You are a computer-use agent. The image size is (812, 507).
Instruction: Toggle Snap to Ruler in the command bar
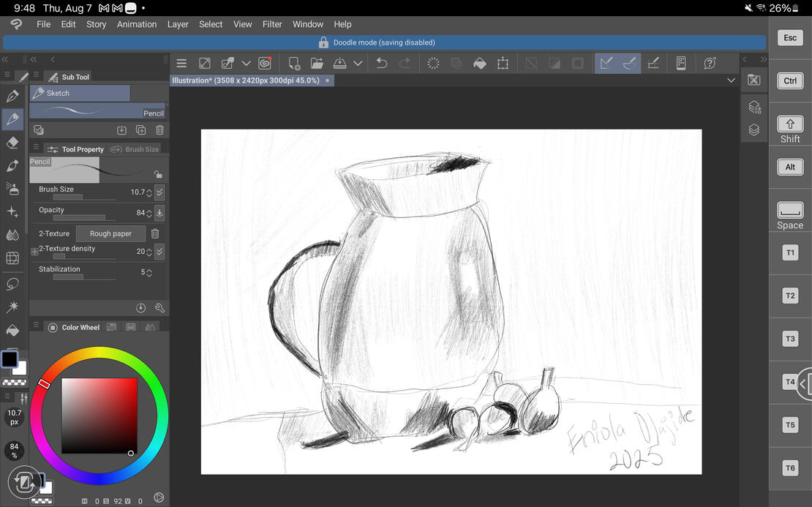(x=606, y=64)
